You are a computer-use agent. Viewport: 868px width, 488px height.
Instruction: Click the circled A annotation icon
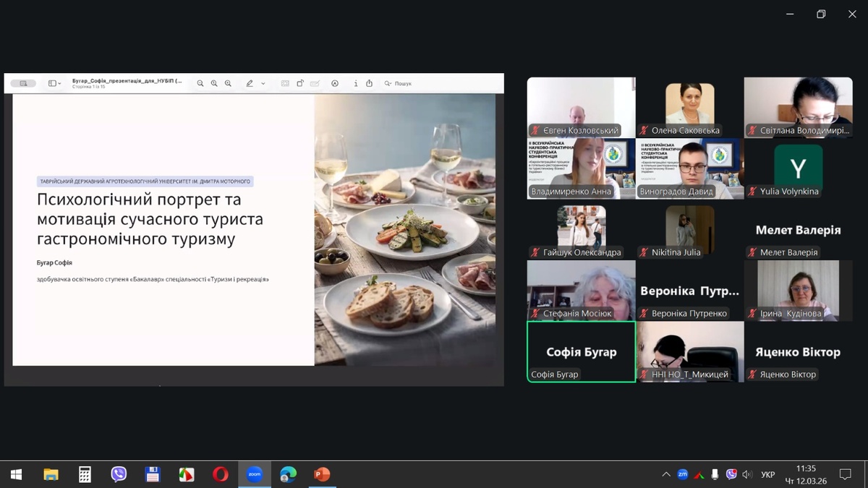click(335, 84)
